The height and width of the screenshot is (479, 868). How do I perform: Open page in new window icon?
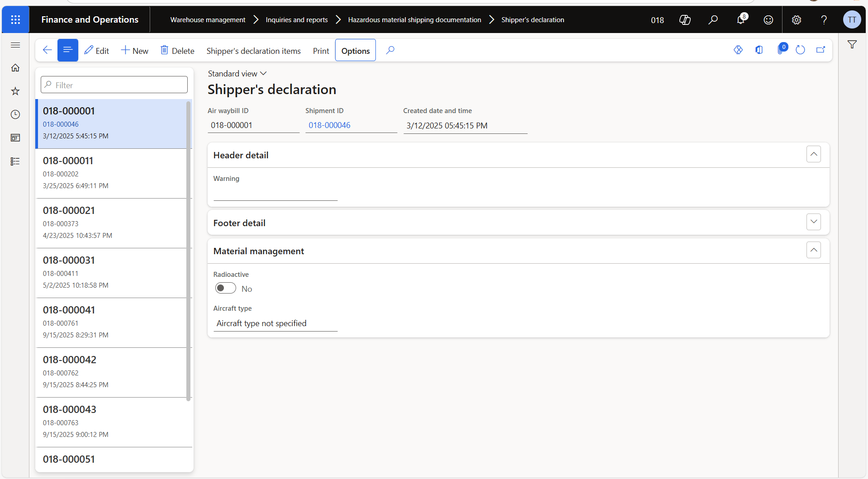[821, 50]
